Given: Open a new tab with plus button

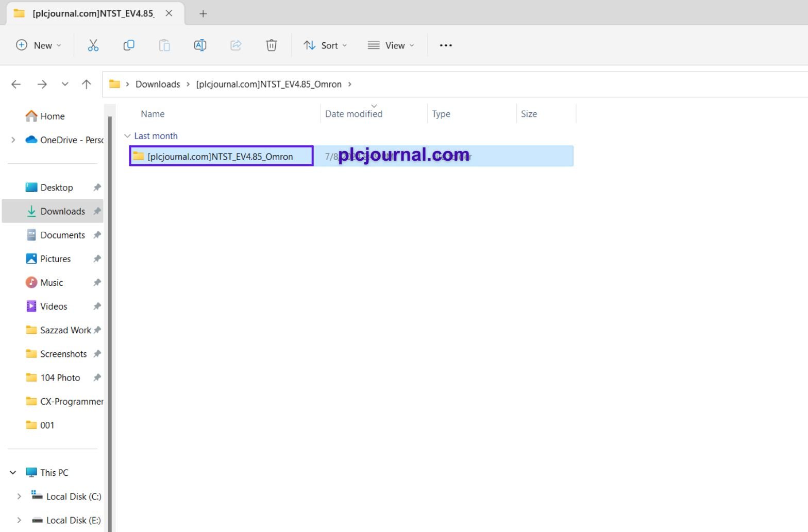Looking at the screenshot, I should (203, 14).
